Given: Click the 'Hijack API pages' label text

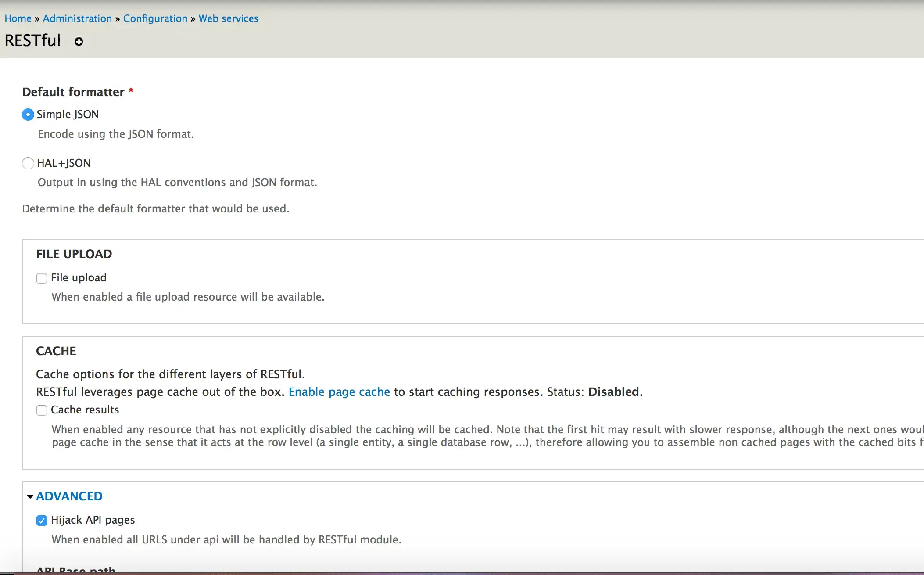Looking at the screenshot, I should click(93, 520).
